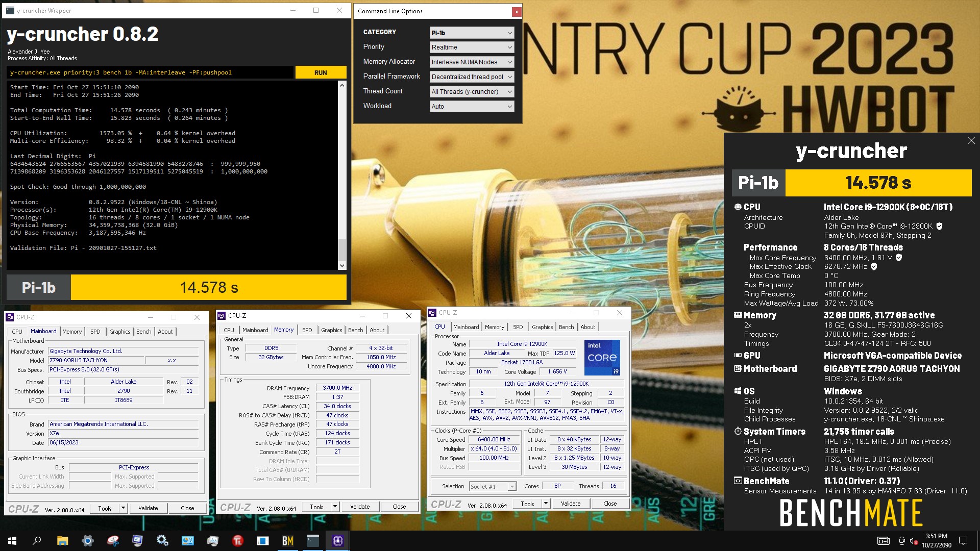Open the Priority dropdown set to Realtime
Image resolution: width=980 pixels, height=551 pixels.
[x=472, y=47]
